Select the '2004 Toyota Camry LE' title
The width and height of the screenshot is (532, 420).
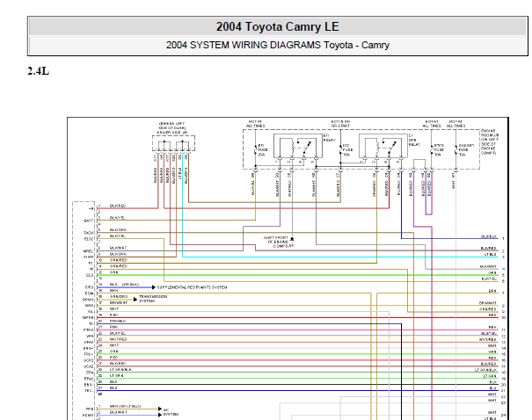pyautogui.click(x=278, y=26)
